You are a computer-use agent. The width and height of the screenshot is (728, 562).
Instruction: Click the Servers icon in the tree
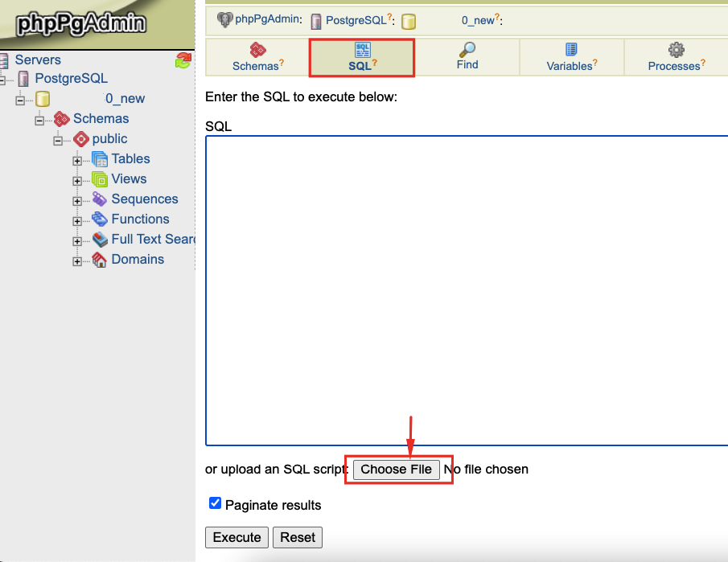click(4, 60)
